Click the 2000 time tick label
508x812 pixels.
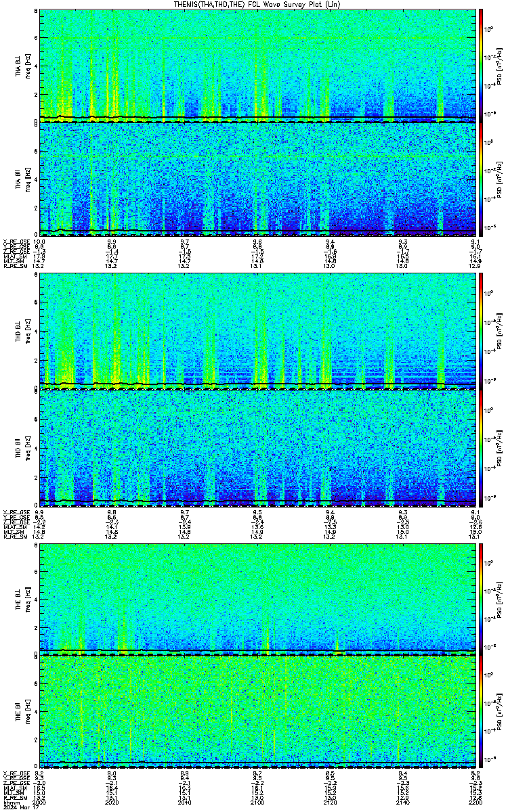pos(39,802)
